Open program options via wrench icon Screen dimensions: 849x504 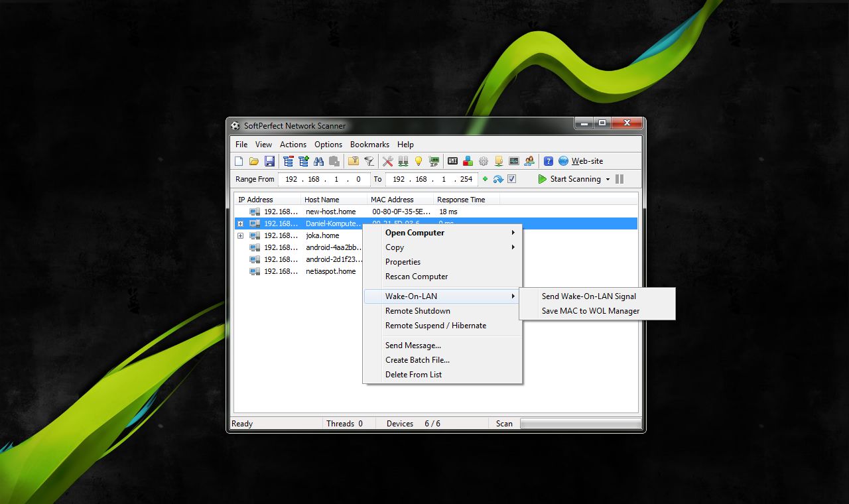point(387,161)
